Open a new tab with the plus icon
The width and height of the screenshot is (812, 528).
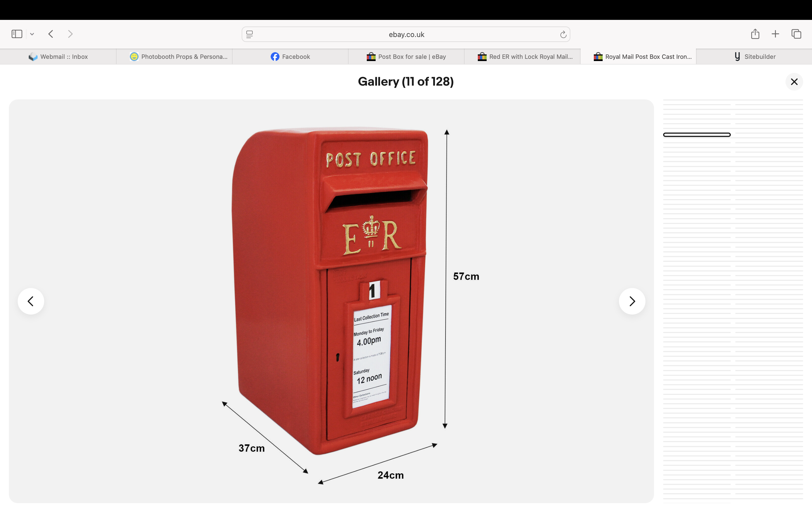pyautogui.click(x=775, y=34)
